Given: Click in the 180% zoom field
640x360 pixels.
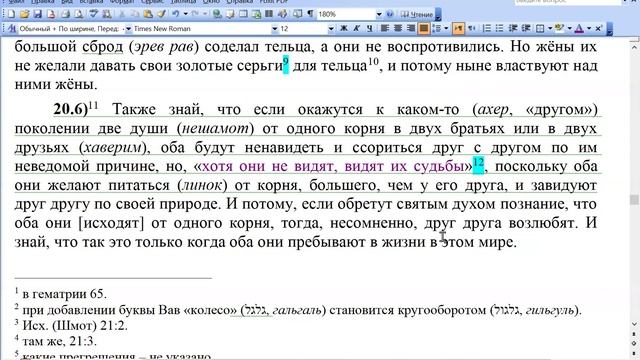Looking at the screenshot, I should point(346,14).
